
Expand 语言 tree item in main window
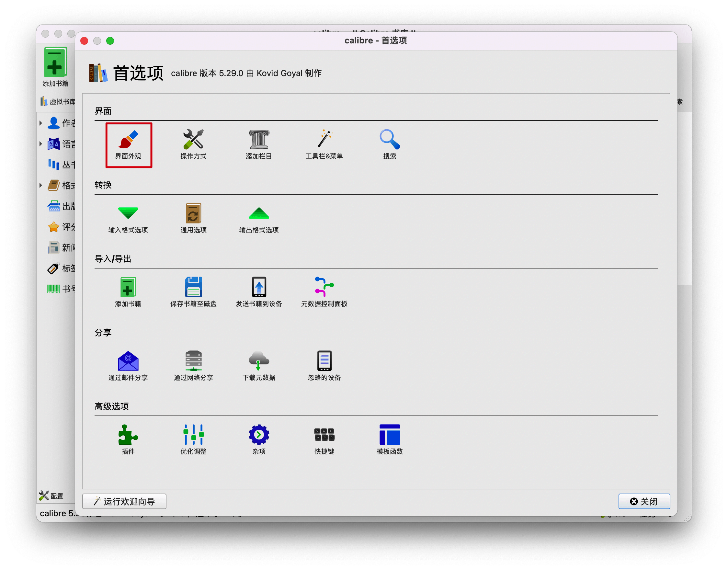point(41,144)
